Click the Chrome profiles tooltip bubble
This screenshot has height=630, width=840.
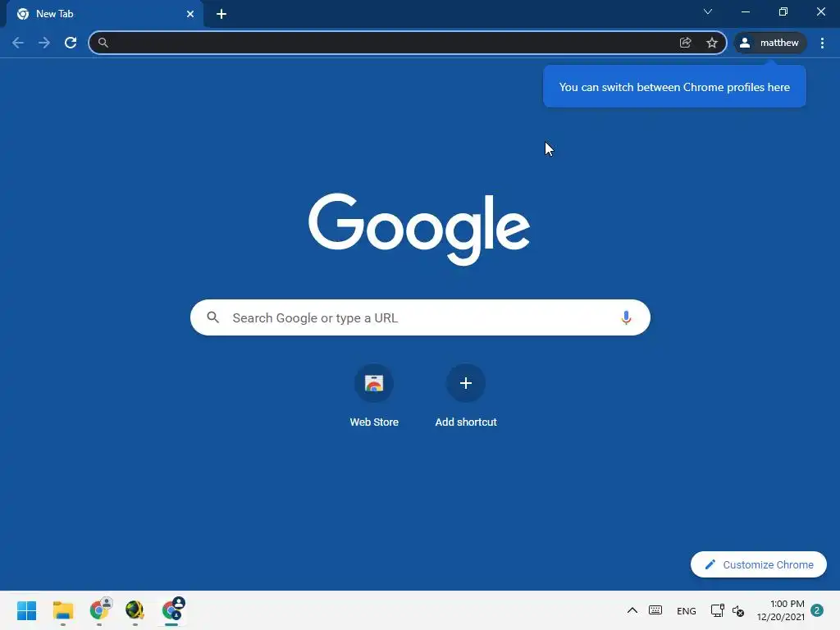click(x=674, y=87)
